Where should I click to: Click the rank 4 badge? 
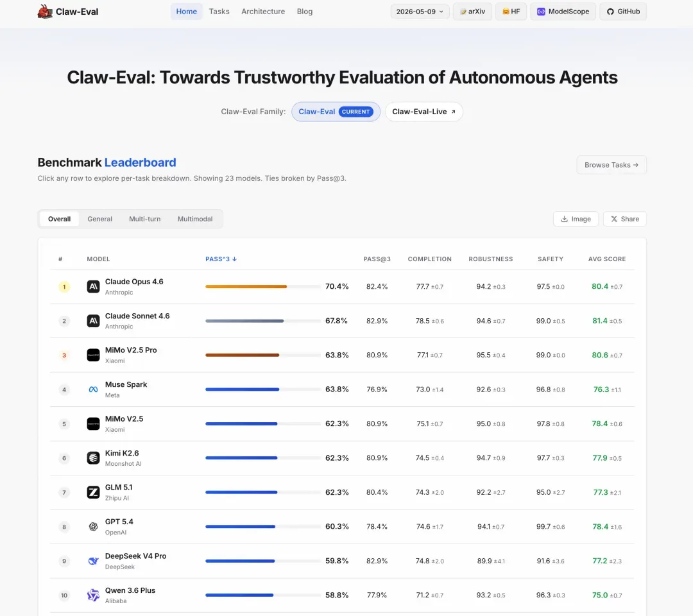click(64, 389)
